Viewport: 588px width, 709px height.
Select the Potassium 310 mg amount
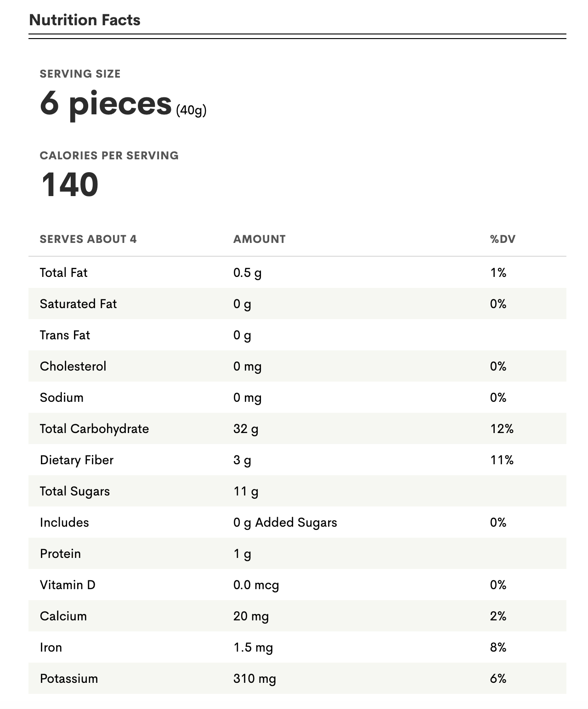coord(254,679)
